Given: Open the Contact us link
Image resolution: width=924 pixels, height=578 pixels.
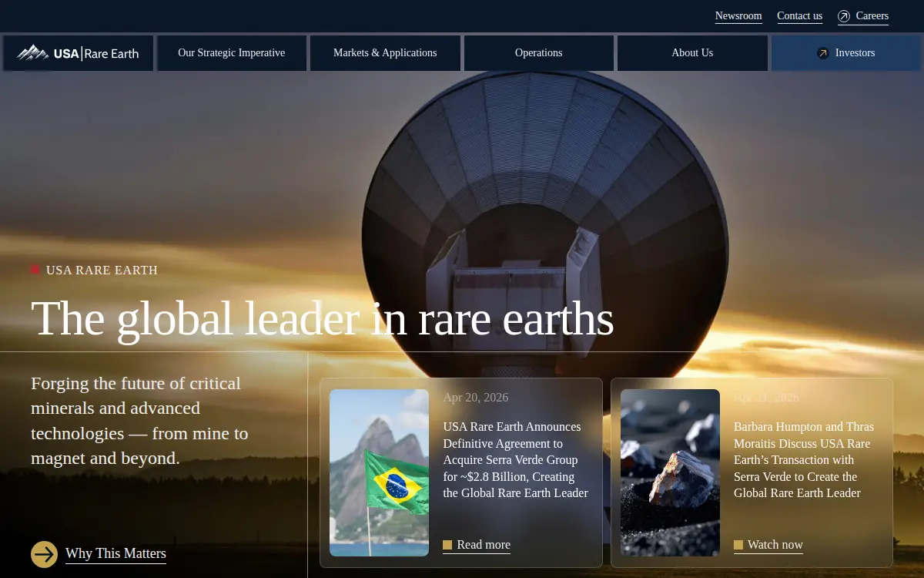Looking at the screenshot, I should (x=799, y=16).
